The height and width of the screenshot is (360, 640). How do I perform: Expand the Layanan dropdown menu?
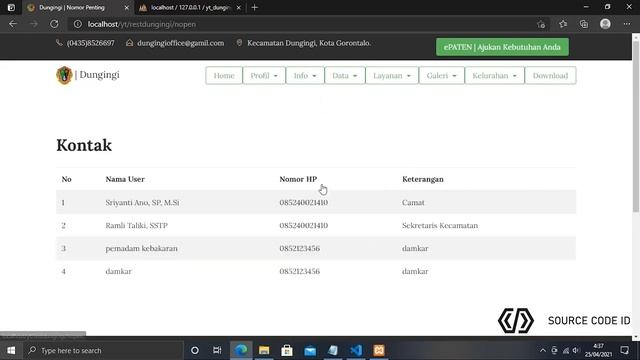click(392, 76)
